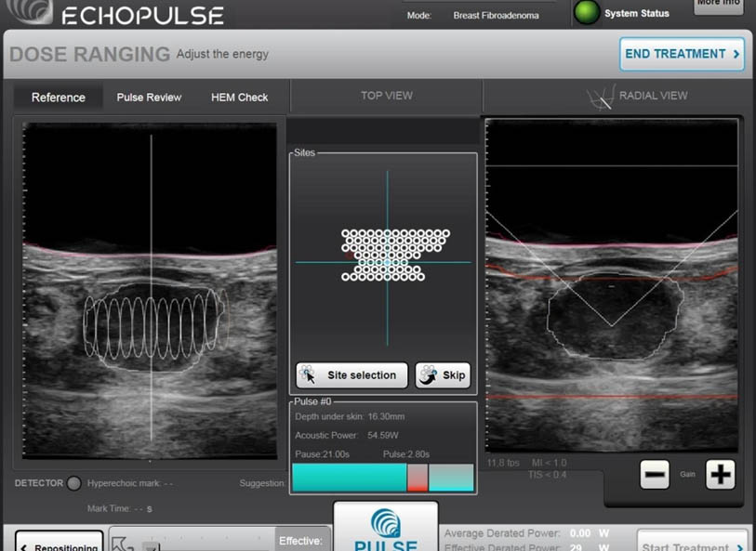Click the 'System Status' label
This screenshot has width=756, height=551.
tap(636, 14)
